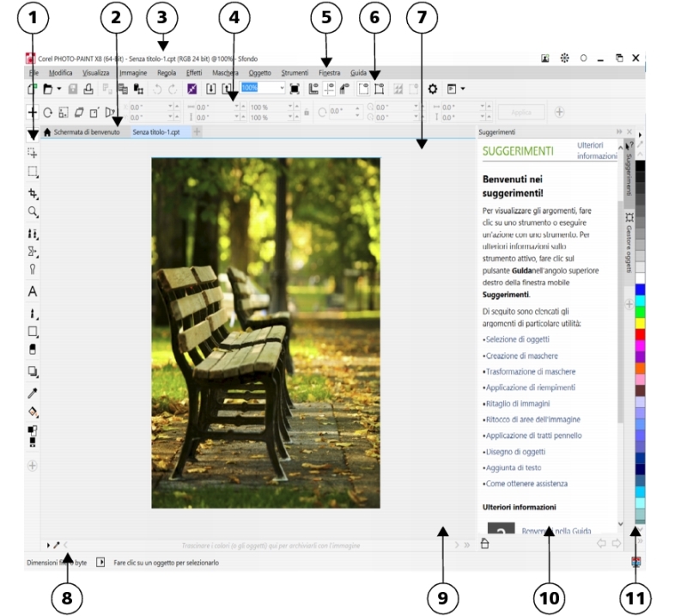687x616 pixels.
Task: Select the Zoom magnifier tool
Action: (x=33, y=211)
